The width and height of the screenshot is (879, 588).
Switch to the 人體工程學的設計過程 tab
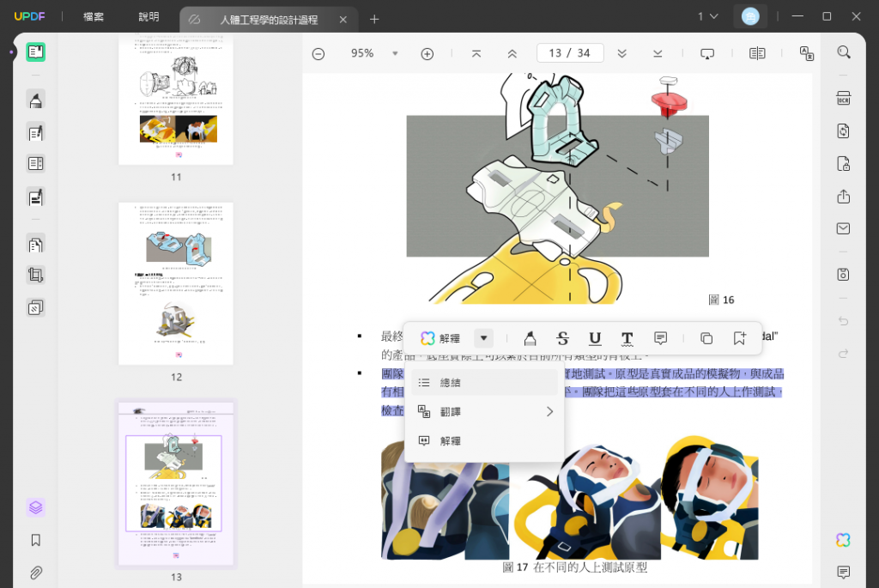click(269, 20)
